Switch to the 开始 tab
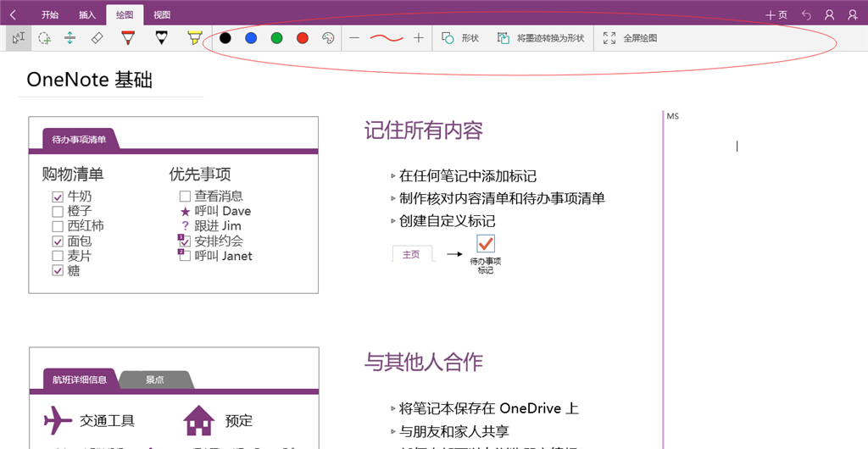The height and width of the screenshot is (449, 868). (x=50, y=15)
